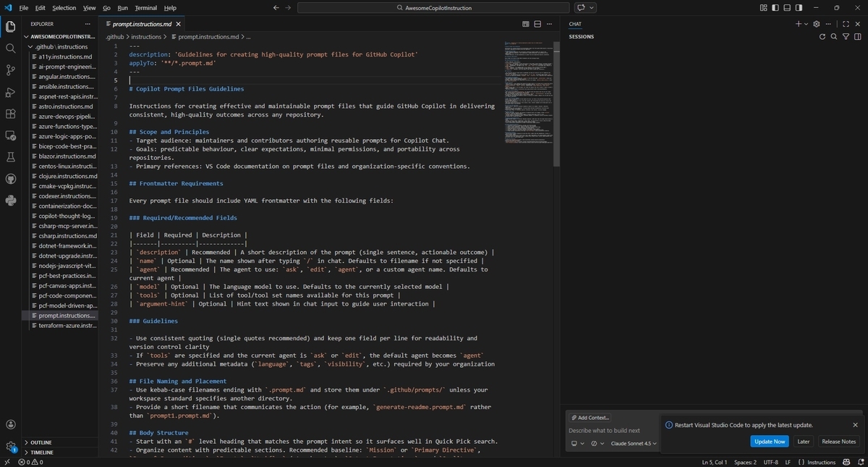Screen dimensions: 868x467
Task: Open editor More Actions ellipsis
Action: [x=550, y=24]
